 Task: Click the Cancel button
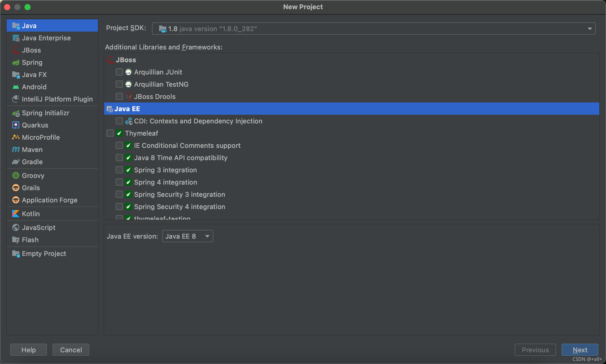pos(71,350)
